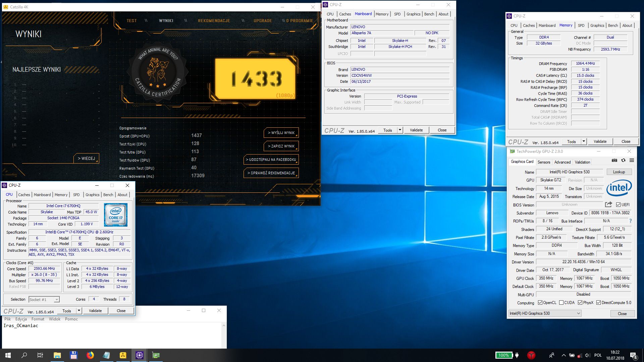Click SPRAWDŹ REKOMENDACJE button

tap(271, 173)
